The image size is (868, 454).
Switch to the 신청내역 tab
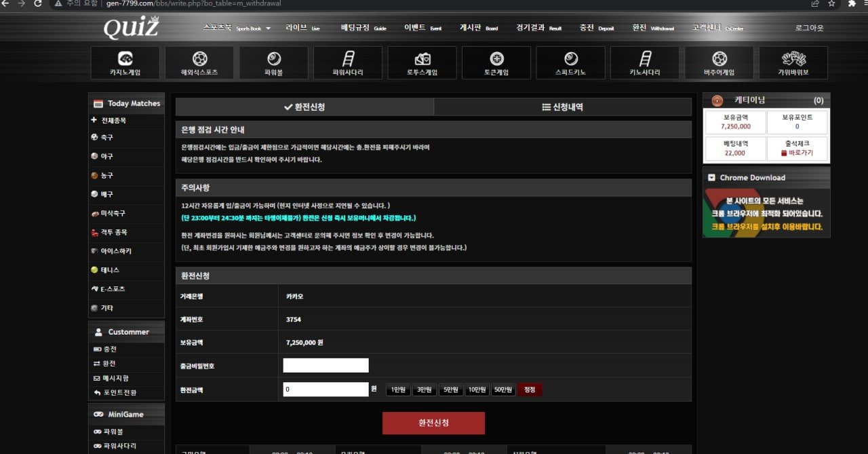click(x=562, y=107)
